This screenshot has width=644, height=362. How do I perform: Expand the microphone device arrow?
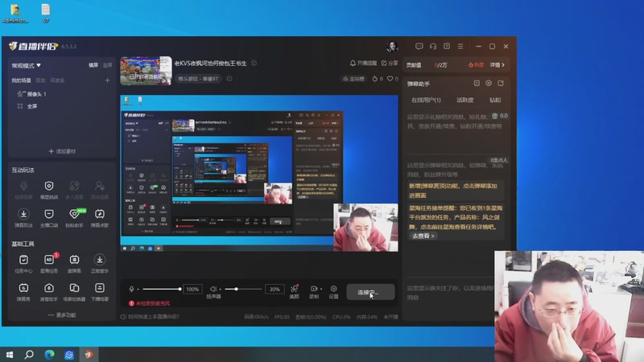click(x=138, y=290)
